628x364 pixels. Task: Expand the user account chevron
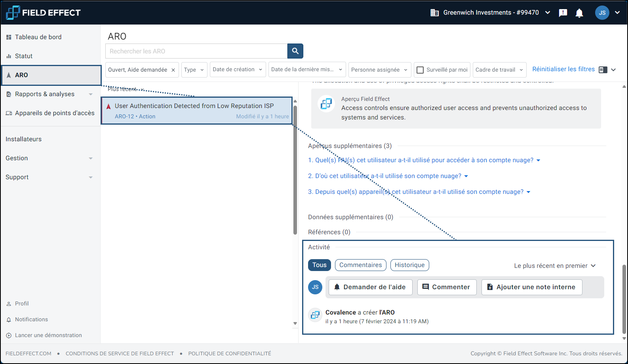pos(617,13)
